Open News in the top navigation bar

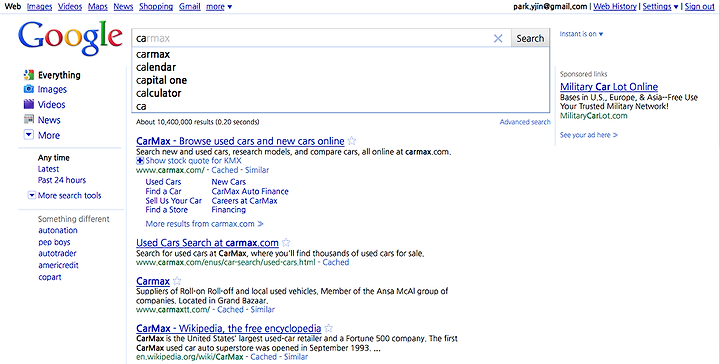(123, 6)
